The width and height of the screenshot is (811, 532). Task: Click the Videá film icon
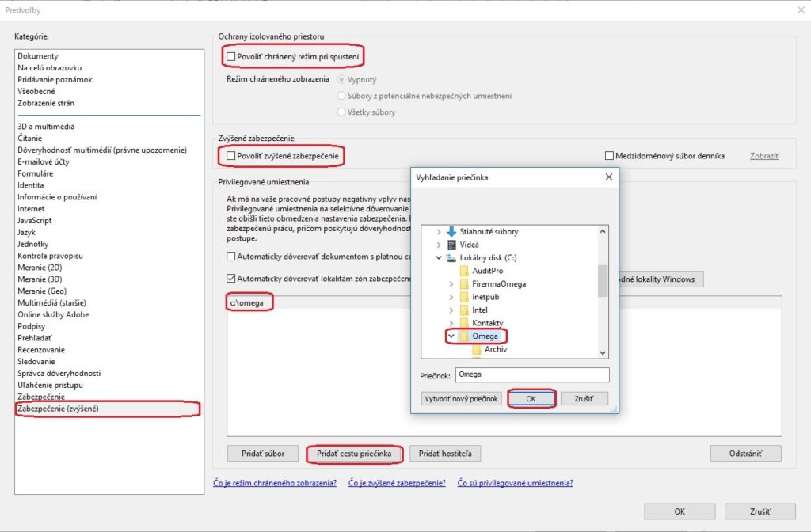[x=451, y=245]
